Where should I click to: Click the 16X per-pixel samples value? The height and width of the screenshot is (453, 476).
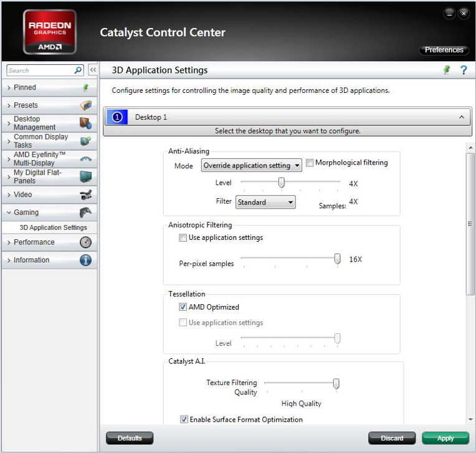click(x=356, y=259)
